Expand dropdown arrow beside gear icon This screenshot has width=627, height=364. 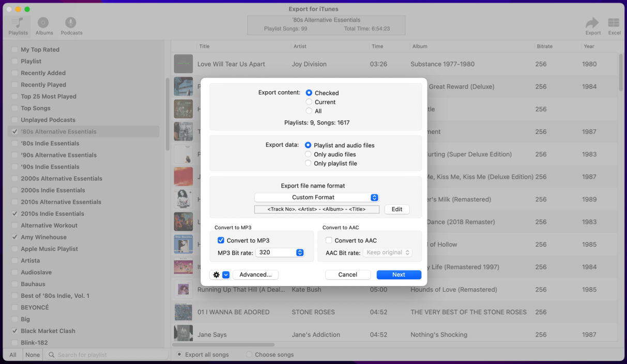[226, 275]
